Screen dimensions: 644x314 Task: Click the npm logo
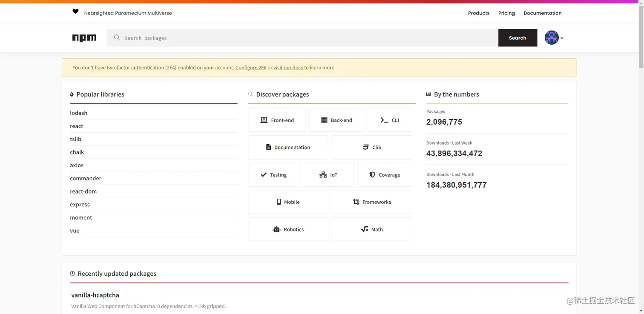[84, 38]
